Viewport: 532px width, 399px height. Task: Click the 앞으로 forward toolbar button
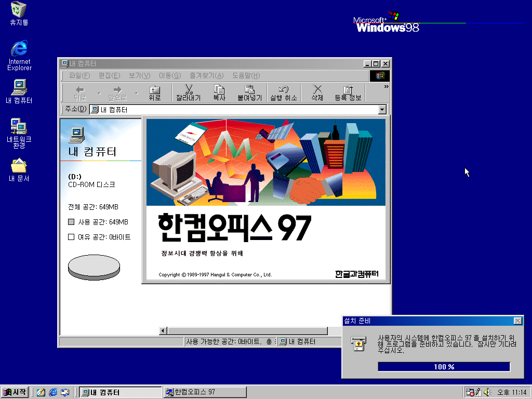(x=117, y=93)
